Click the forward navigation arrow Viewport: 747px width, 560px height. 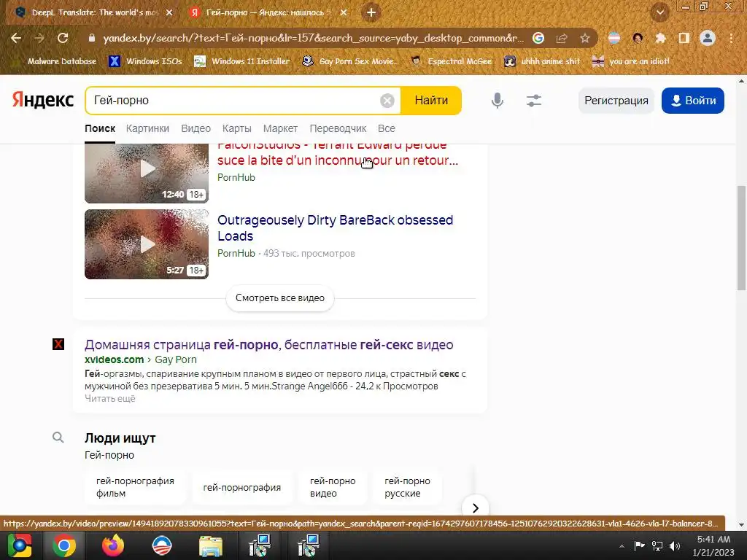tap(39, 38)
